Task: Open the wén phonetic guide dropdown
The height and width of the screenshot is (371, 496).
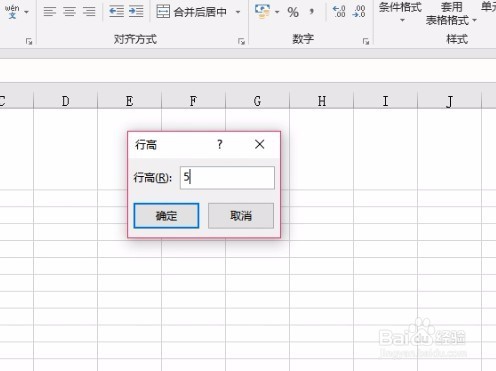Action: pyautogui.click(x=27, y=12)
